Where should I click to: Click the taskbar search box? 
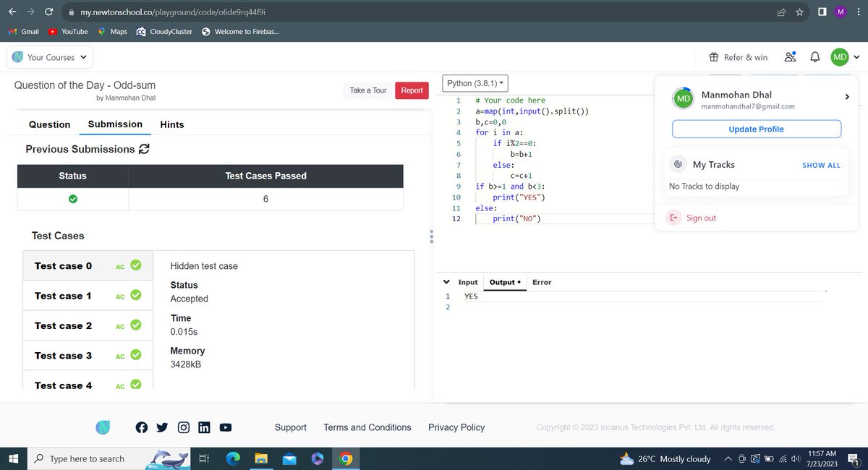coord(109,458)
